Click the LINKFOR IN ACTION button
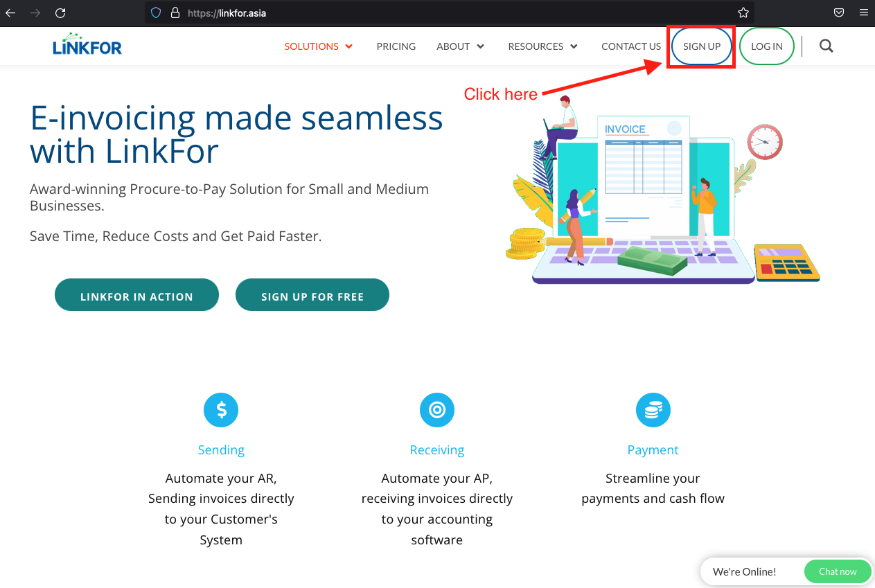The height and width of the screenshot is (588, 875). pos(136,295)
